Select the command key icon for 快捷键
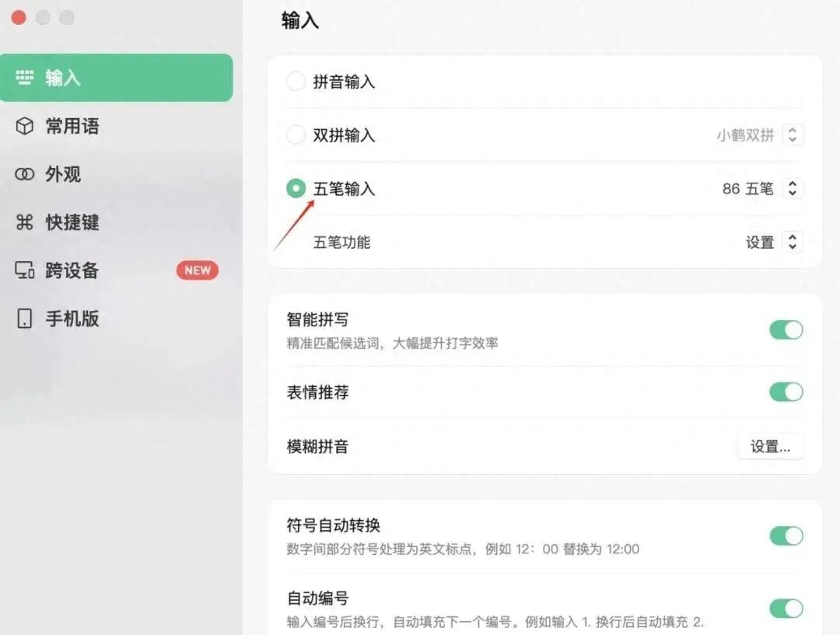This screenshot has height=635, width=840. [24, 222]
